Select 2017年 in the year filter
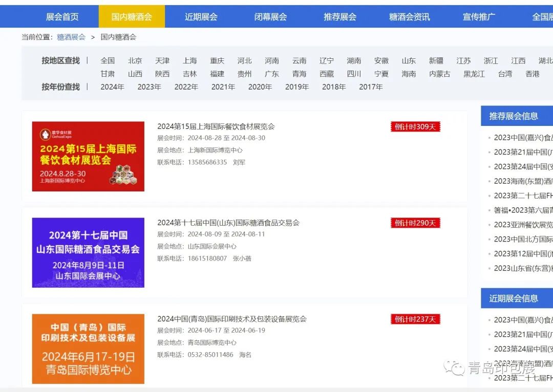The height and width of the screenshot is (392, 553). click(371, 87)
